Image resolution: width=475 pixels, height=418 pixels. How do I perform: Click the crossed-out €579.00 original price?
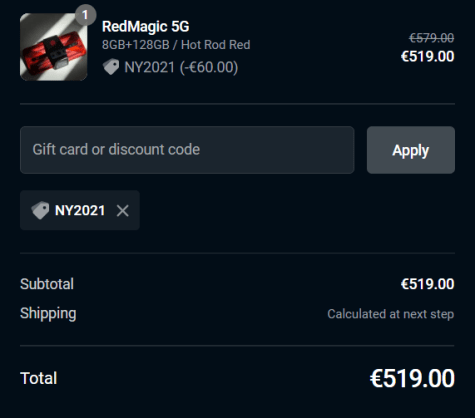(432, 38)
